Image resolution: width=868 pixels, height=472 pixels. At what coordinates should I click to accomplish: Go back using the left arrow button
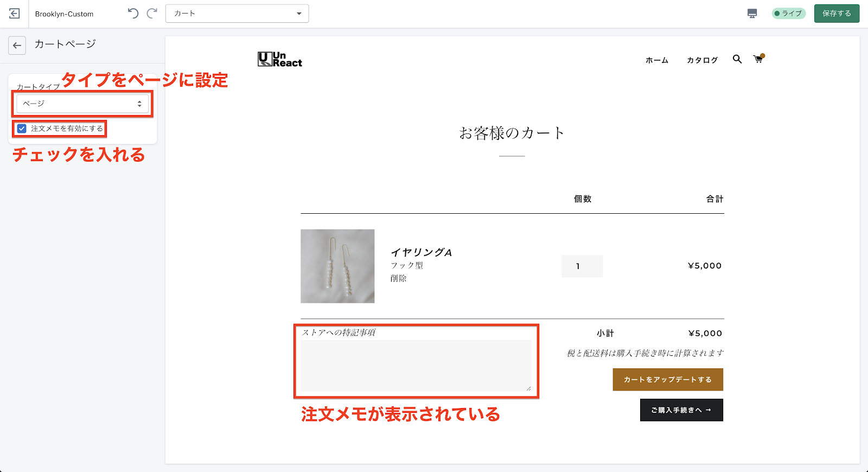coord(17,46)
